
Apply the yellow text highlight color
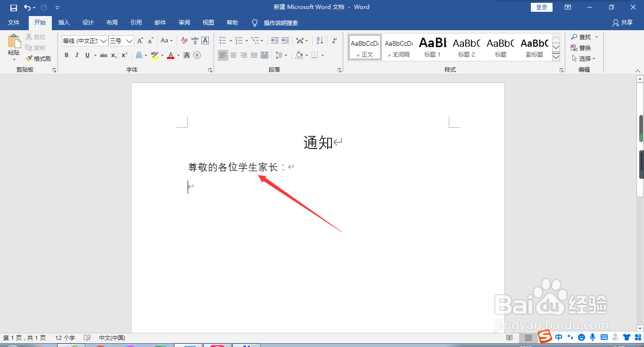pyautogui.click(x=155, y=55)
